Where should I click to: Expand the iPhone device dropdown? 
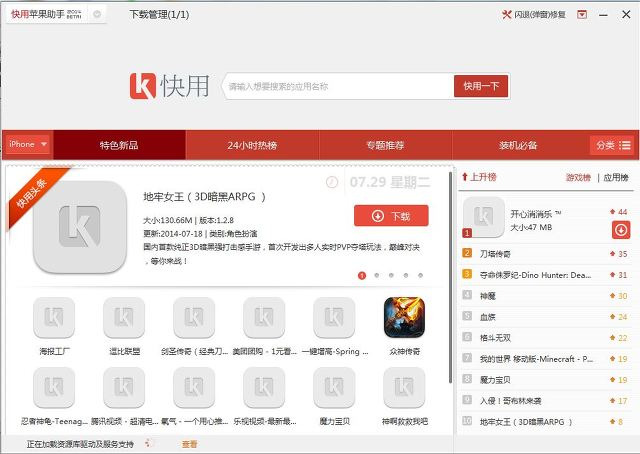[28, 145]
